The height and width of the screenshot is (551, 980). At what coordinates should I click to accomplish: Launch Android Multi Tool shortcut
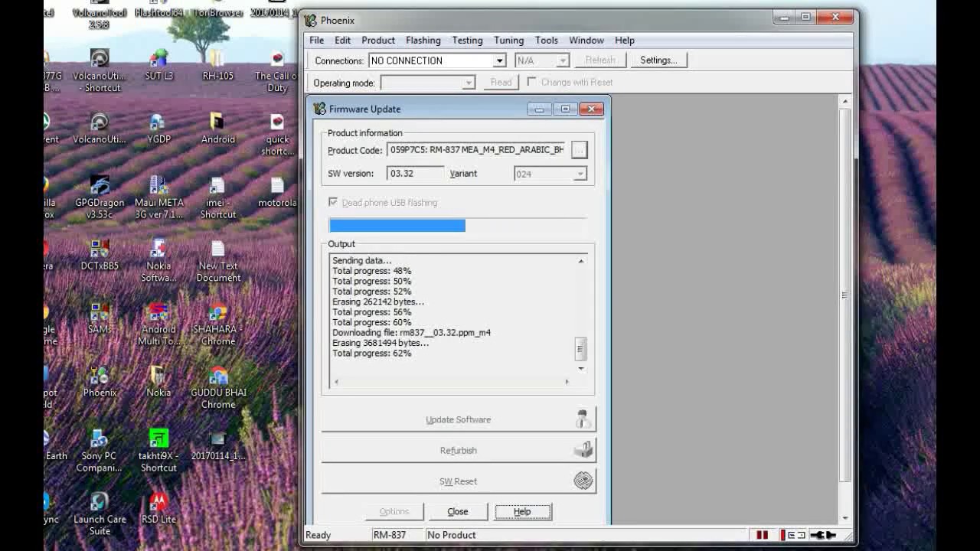[158, 324]
